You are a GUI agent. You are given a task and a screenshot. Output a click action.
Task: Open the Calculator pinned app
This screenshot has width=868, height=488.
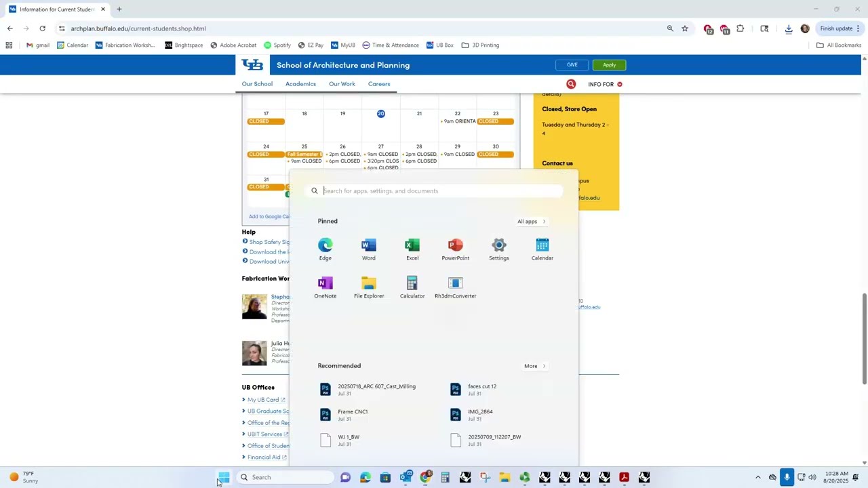click(x=412, y=287)
